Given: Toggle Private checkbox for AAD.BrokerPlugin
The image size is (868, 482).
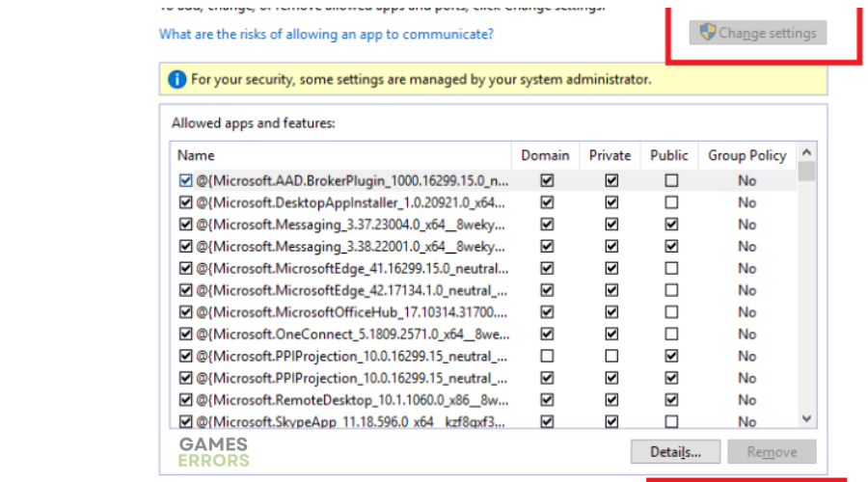Looking at the screenshot, I should coord(611,180).
